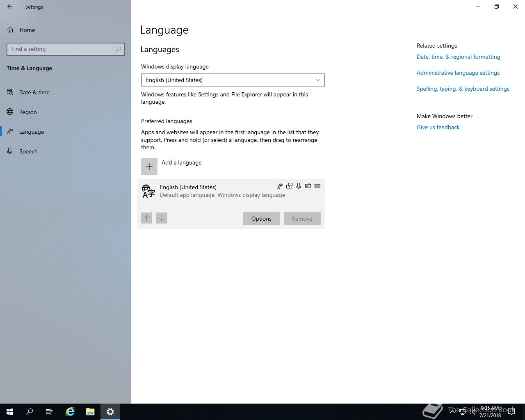Open Speech settings page

[66, 151]
